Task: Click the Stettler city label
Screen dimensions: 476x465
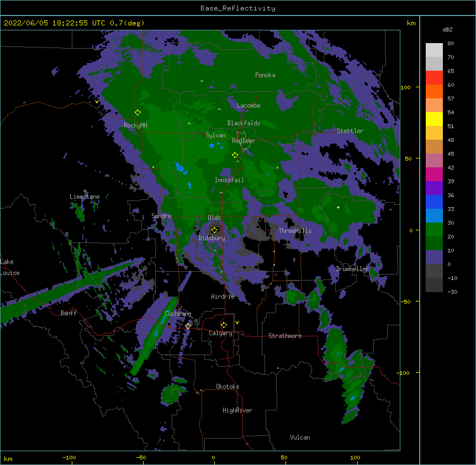Action: point(350,131)
